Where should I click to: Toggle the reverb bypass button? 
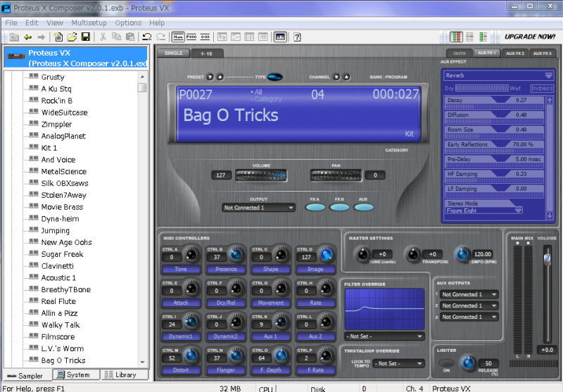click(542, 88)
